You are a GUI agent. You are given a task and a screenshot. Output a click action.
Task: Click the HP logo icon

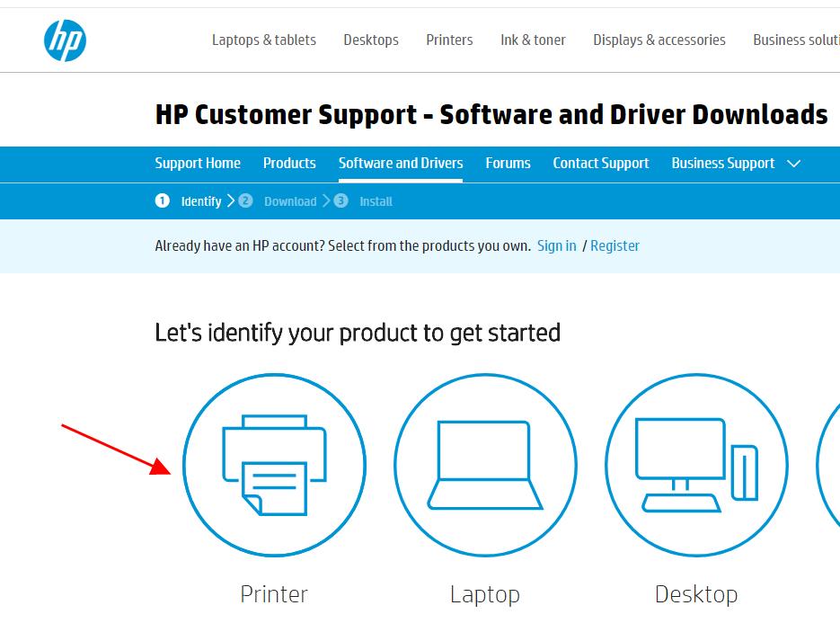[x=65, y=40]
